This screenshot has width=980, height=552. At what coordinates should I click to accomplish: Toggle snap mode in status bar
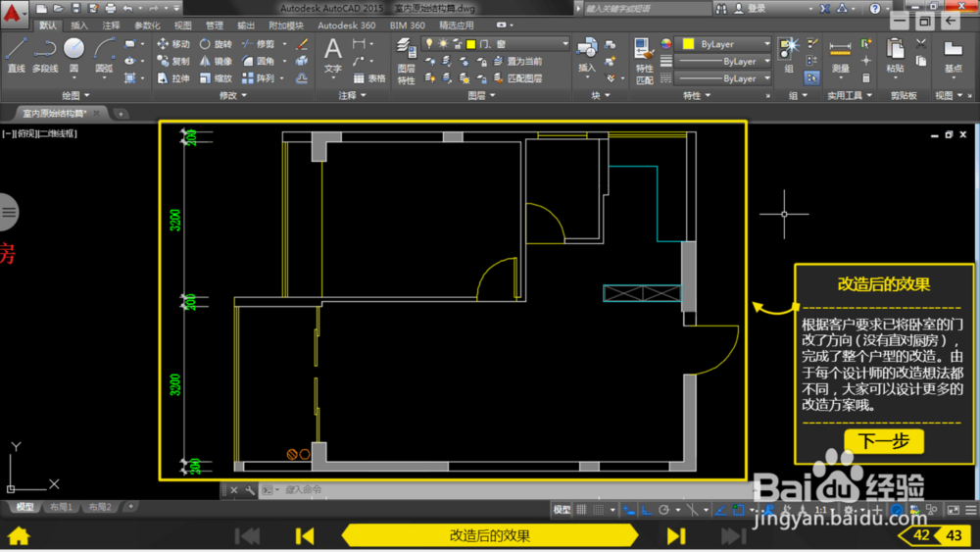coord(598,510)
